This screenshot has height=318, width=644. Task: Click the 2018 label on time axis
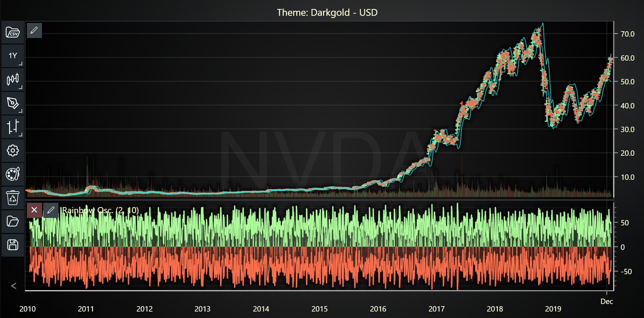pyautogui.click(x=495, y=309)
